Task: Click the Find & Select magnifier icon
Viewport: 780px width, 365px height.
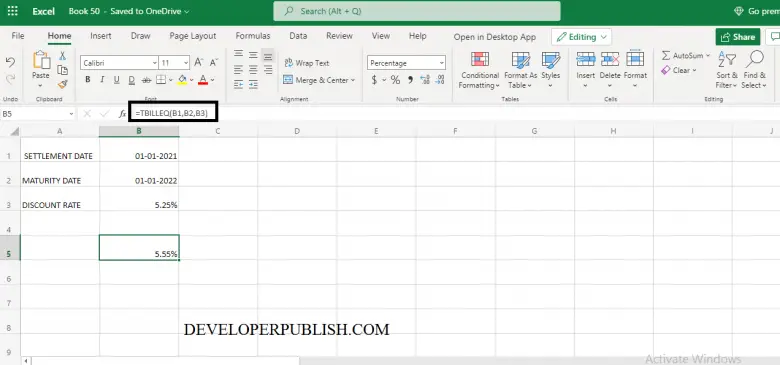Action: pyautogui.click(x=755, y=59)
